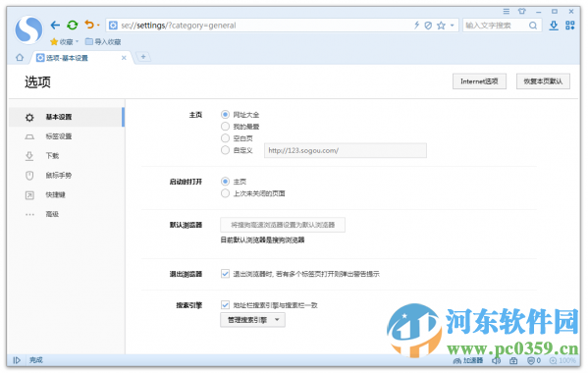
Task: Bookmark this page with the star icon
Action: (x=441, y=26)
